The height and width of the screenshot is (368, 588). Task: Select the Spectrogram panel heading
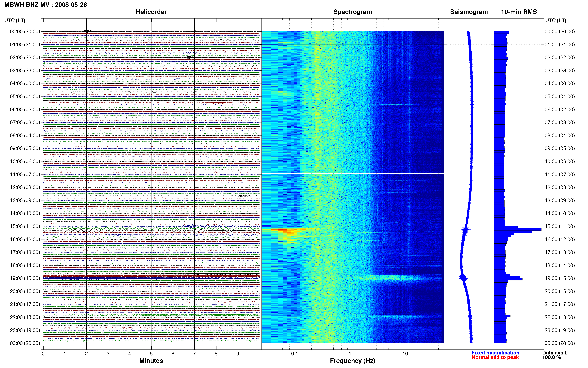pyautogui.click(x=352, y=12)
